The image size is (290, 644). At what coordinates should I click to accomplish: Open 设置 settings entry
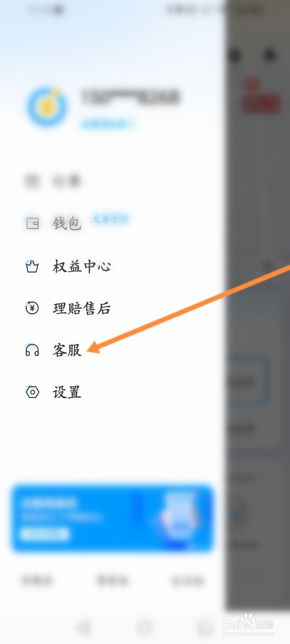point(67,392)
